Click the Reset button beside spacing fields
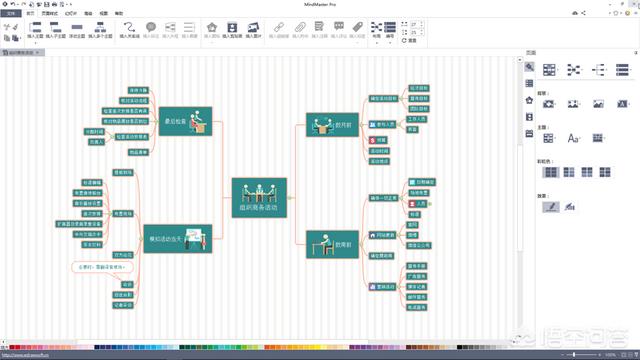The height and width of the screenshot is (360, 640). (x=409, y=40)
